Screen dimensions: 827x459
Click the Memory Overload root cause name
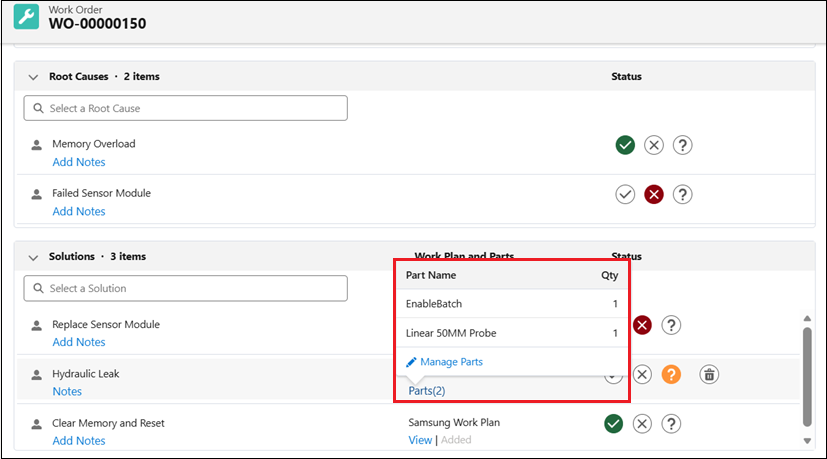[x=94, y=144]
